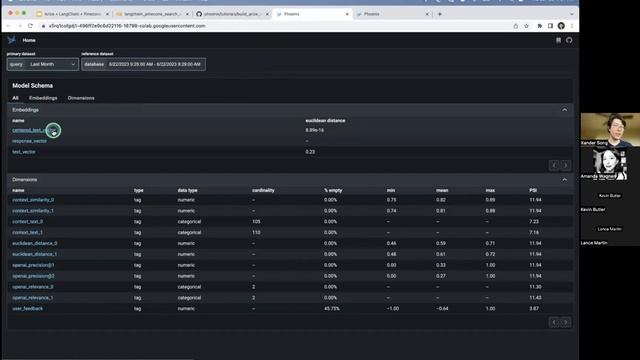Open the openai_precision@2 dimension
This screenshot has height=360, width=640.
[x=33, y=276]
